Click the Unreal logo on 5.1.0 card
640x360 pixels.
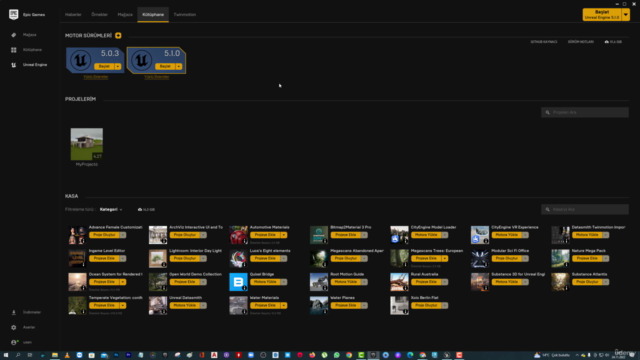tap(142, 60)
